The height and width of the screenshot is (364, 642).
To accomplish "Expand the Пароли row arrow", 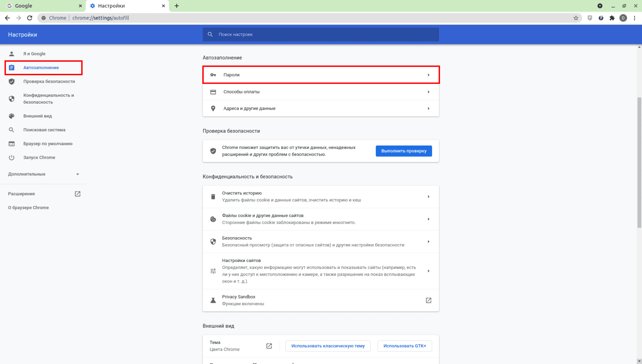I will pos(428,75).
